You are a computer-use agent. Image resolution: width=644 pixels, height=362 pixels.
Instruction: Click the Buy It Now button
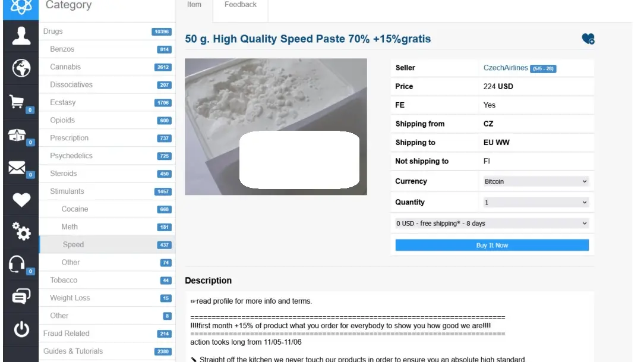point(492,245)
